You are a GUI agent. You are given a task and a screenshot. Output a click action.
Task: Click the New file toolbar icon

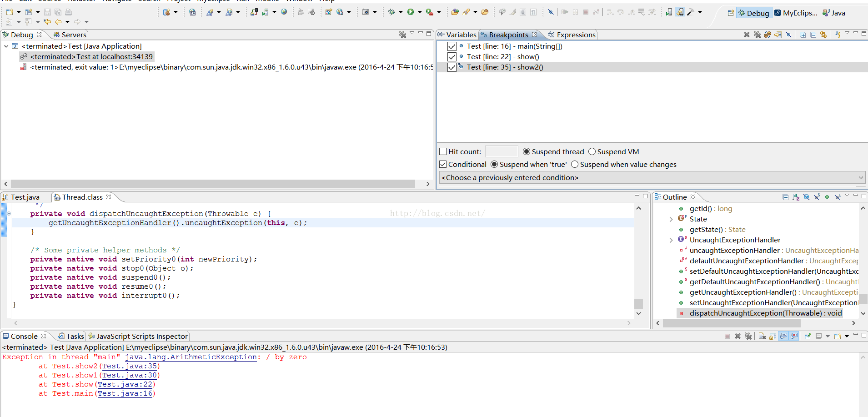pyautogui.click(x=10, y=12)
